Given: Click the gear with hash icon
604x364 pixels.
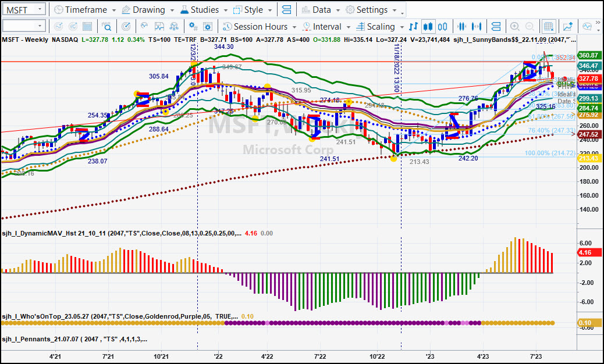Looking at the screenshot, I should [193, 27].
